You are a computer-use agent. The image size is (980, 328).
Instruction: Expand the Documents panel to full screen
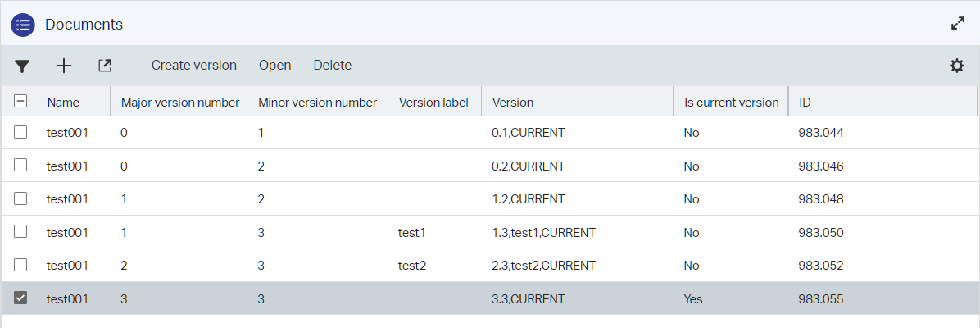[x=957, y=24]
